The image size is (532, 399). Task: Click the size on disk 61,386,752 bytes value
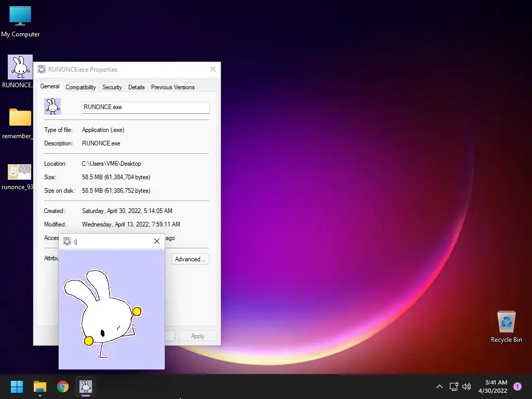(116, 191)
